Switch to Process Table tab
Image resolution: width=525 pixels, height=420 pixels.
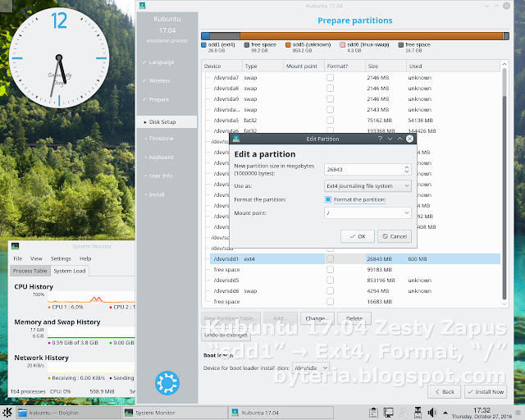pos(30,271)
